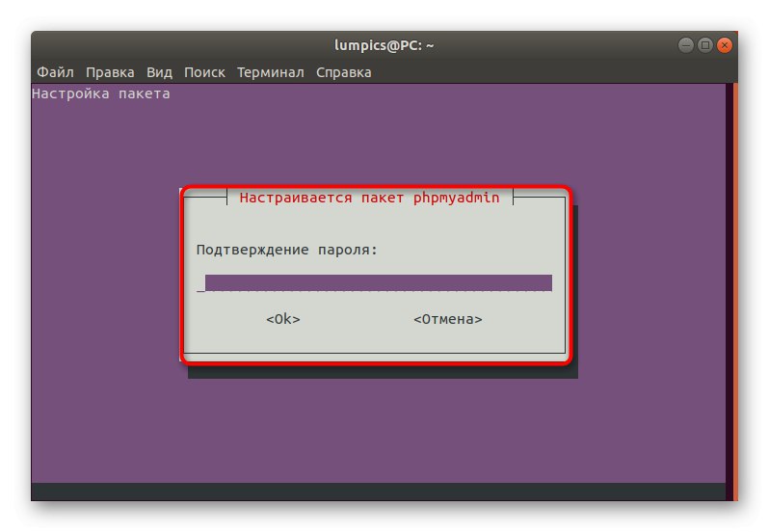Viewport: 769px width, 532px height.
Task: Close the terminal window
Action: (x=725, y=45)
